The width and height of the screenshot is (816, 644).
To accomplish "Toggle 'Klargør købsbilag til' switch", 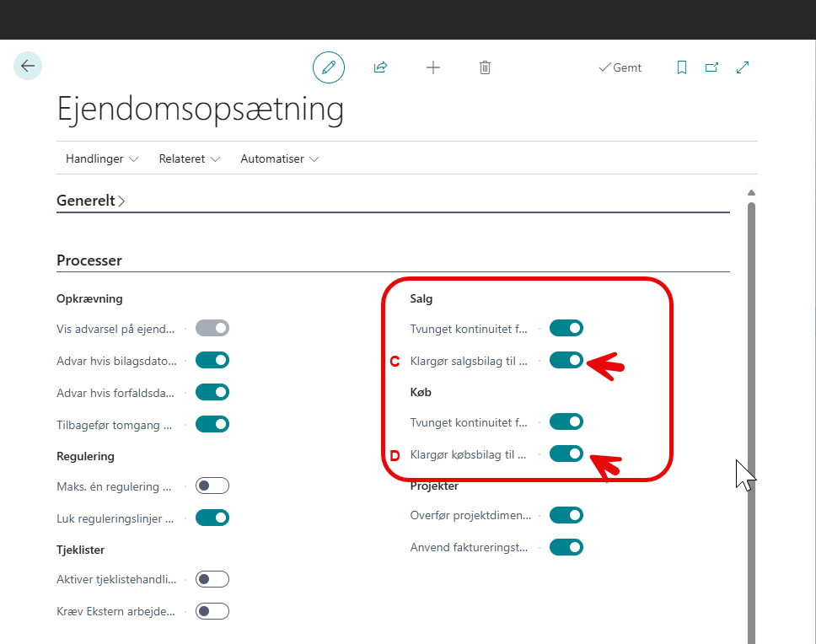I will point(566,453).
